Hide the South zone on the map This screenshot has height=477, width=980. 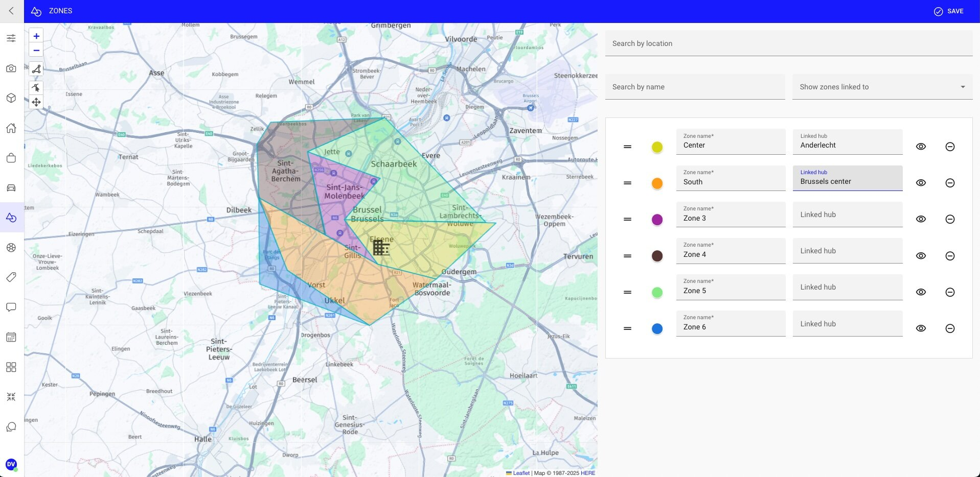921,183
